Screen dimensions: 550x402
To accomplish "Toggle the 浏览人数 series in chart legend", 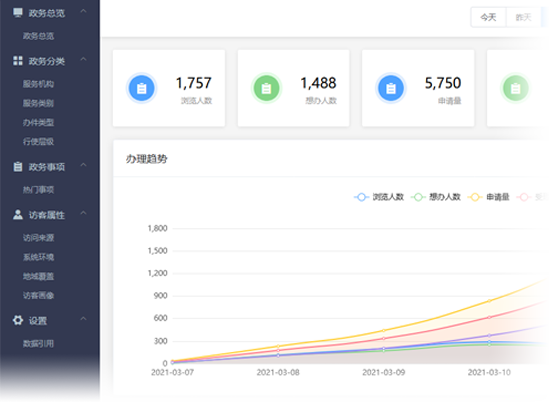I will coord(379,197).
